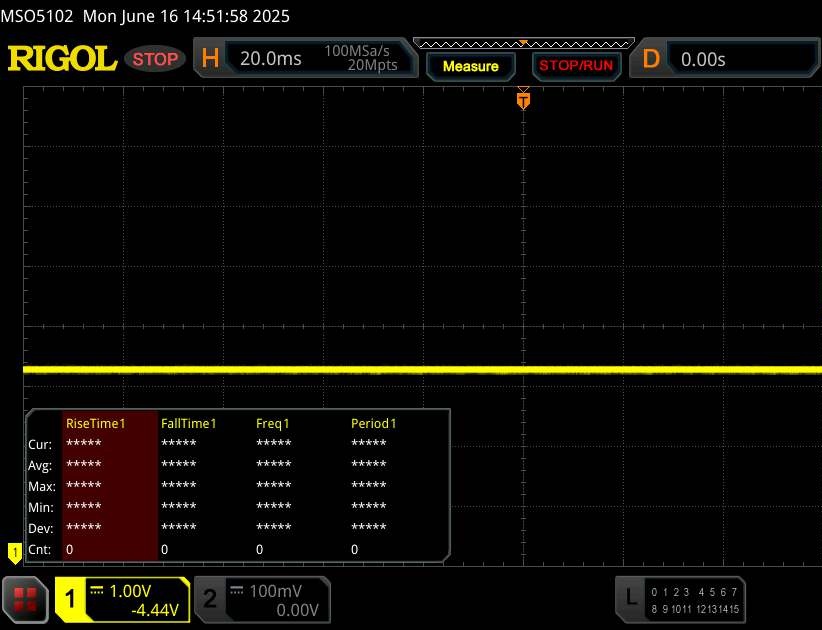This screenshot has height=630, width=822.
Task: Select the Freq1 measurement column header
Action: [273, 423]
